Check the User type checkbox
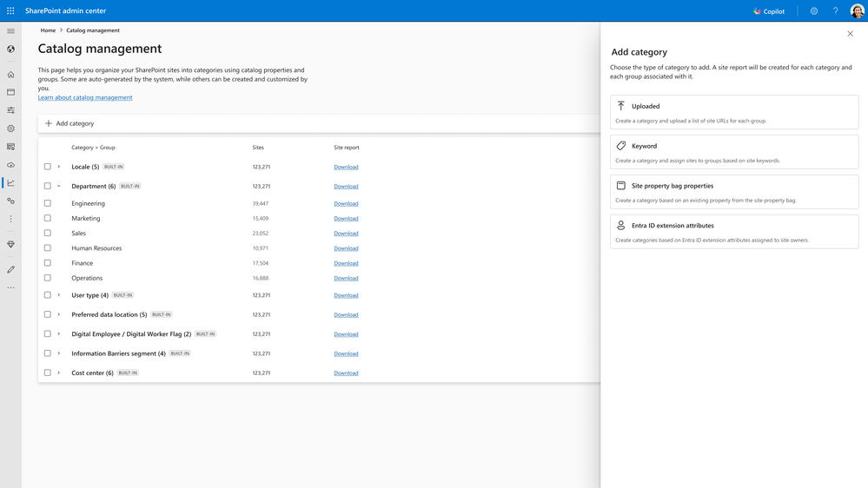Screen dimensions: 868x488 (x=48, y=295)
